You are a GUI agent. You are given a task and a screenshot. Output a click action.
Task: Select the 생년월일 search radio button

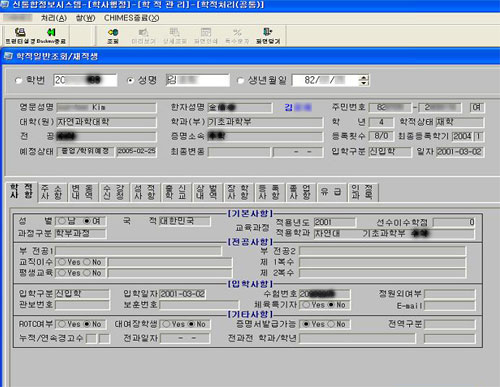coord(240,80)
